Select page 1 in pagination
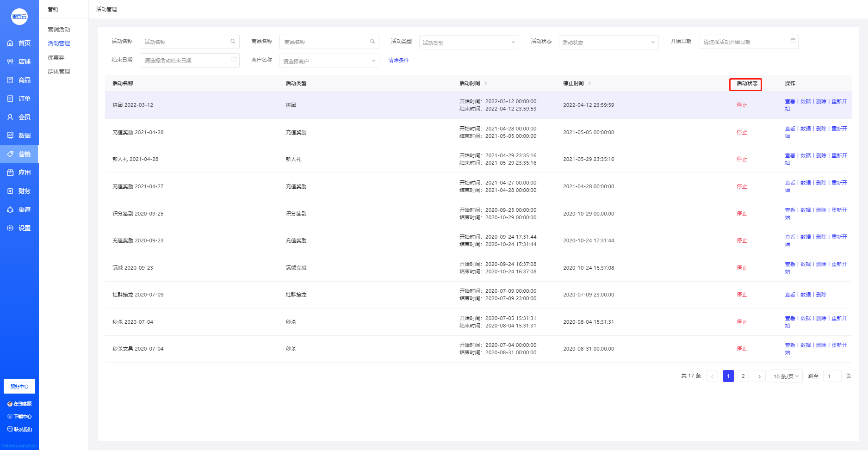The image size is (868, 450). [728, 376]
